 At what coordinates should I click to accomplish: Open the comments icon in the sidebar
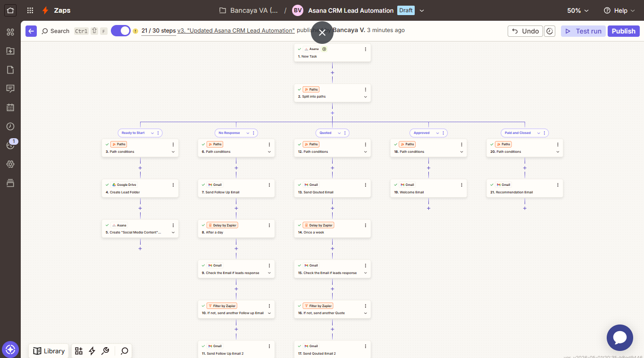click(10, 89)
